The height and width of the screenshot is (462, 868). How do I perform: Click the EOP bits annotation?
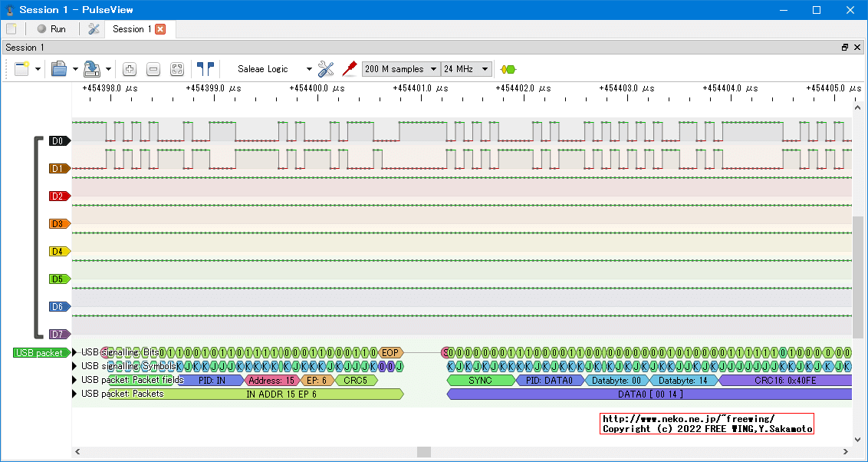pyautogui.click(x=390, y=352)
